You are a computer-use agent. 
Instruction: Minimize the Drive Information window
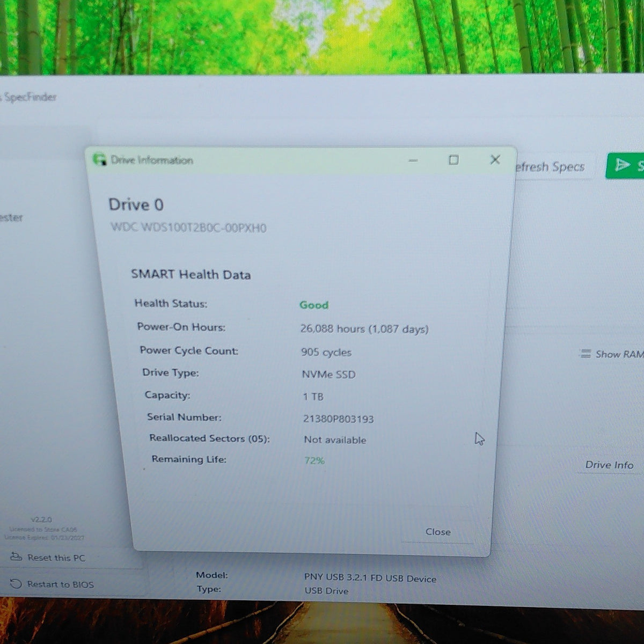413,160
